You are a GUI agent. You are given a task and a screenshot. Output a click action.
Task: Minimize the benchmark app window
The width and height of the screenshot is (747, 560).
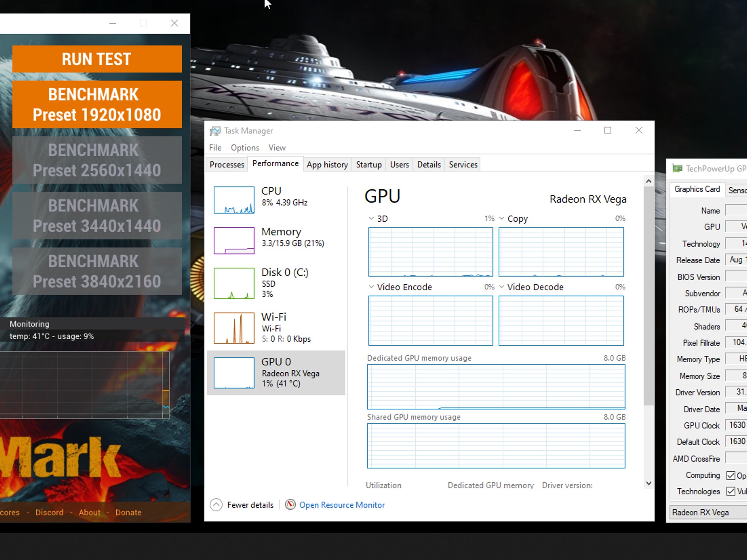[x=113, y=23]
